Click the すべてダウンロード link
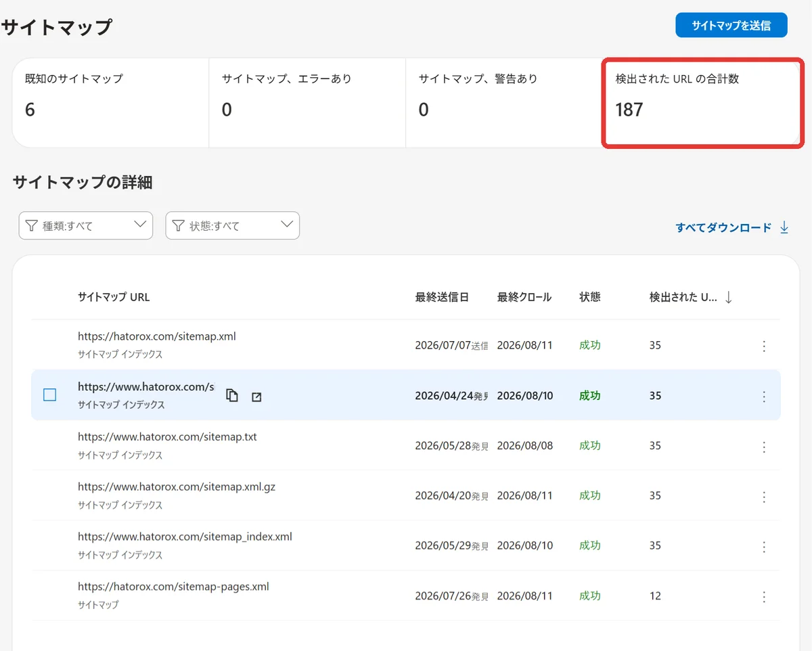Viewport: 812px width, 651px height. 723,228
